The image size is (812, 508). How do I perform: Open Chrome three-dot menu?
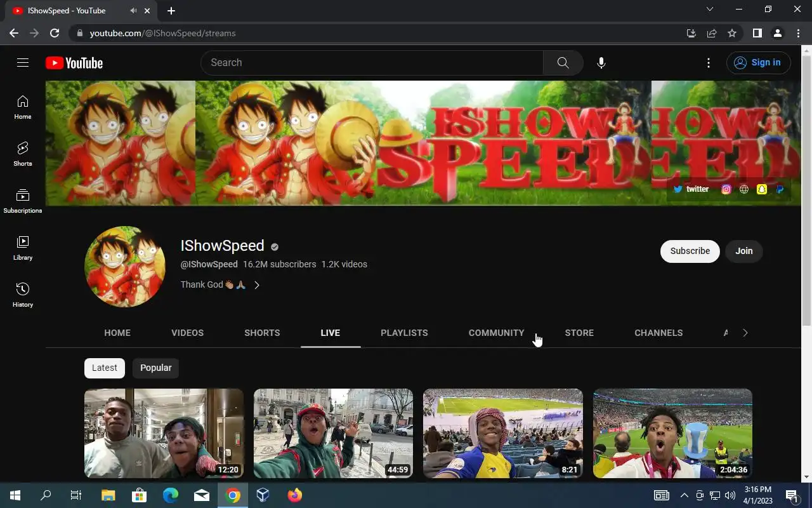(x=798, y=33)
